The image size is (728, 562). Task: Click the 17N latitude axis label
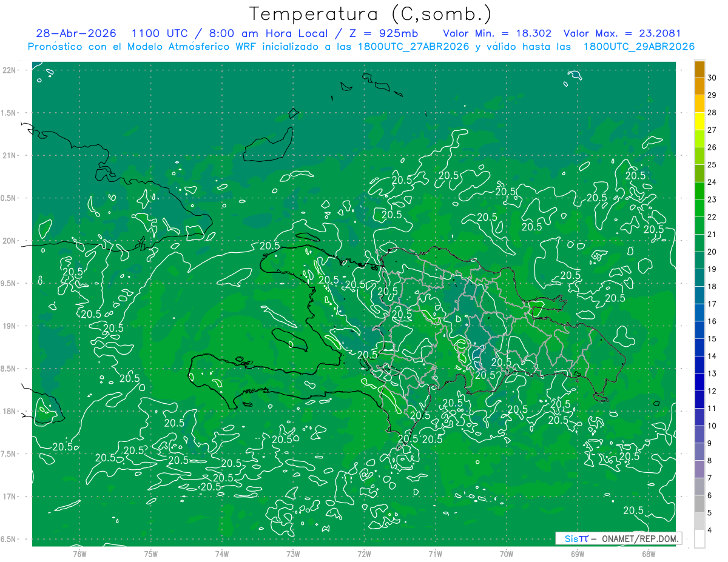tap(10, 497)
